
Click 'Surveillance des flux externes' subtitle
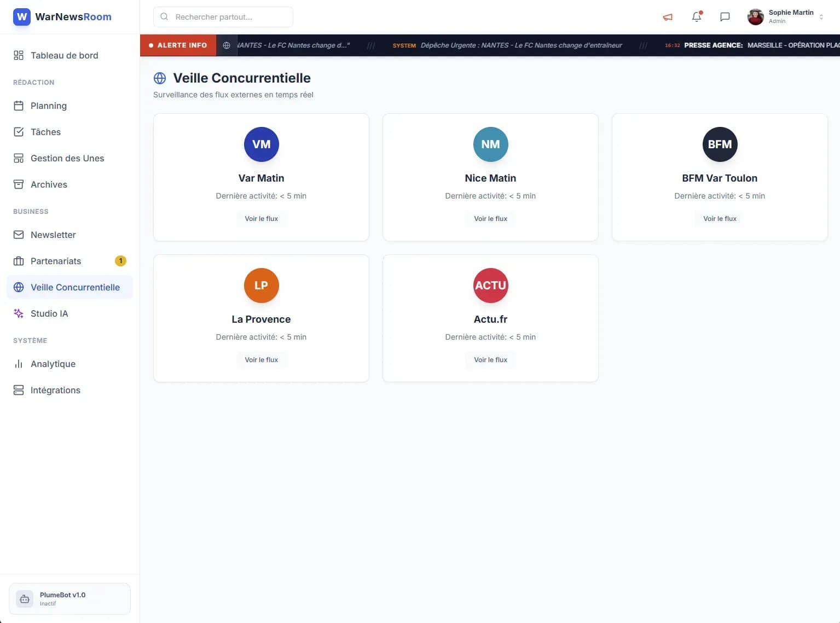pos(233,95)
